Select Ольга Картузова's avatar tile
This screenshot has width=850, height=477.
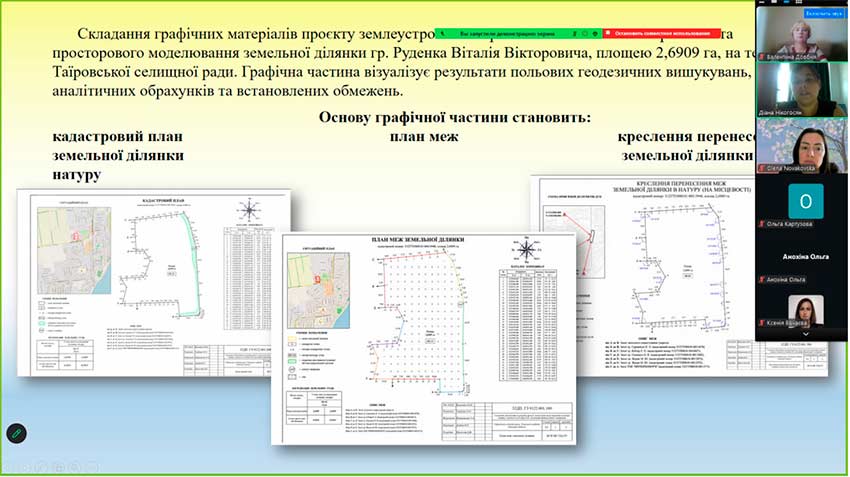pyautogui.click(x=806, y=201)
